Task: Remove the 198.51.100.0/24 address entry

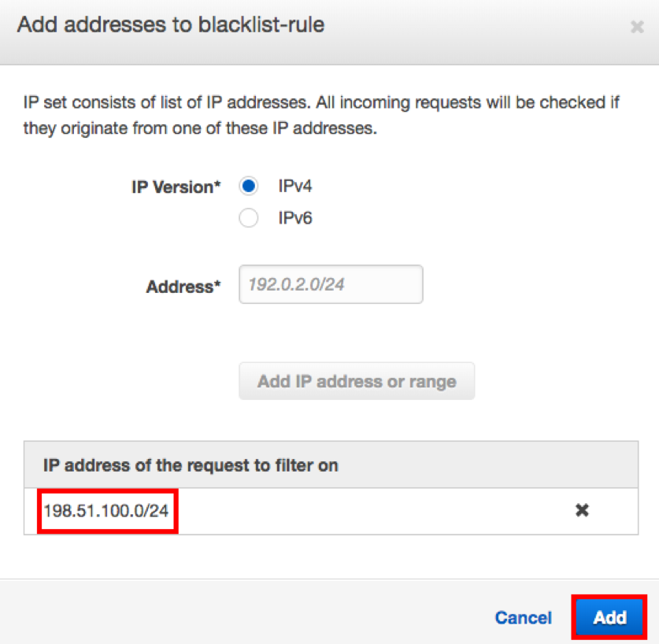Action: point(582,510)
